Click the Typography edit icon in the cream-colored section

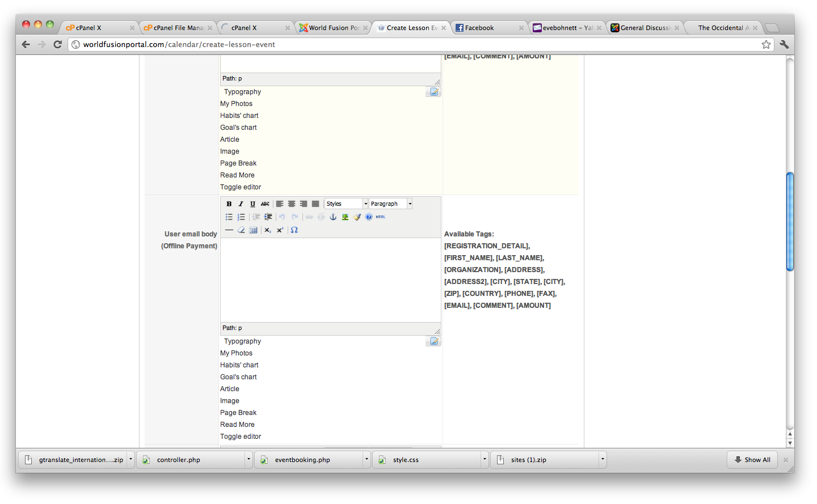pyautogui.click(x=433, y=92)
